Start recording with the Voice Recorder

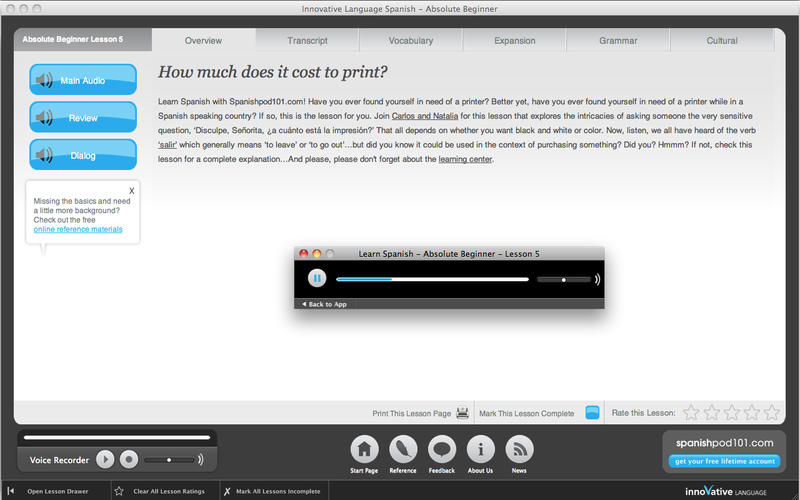click(129, 460)
